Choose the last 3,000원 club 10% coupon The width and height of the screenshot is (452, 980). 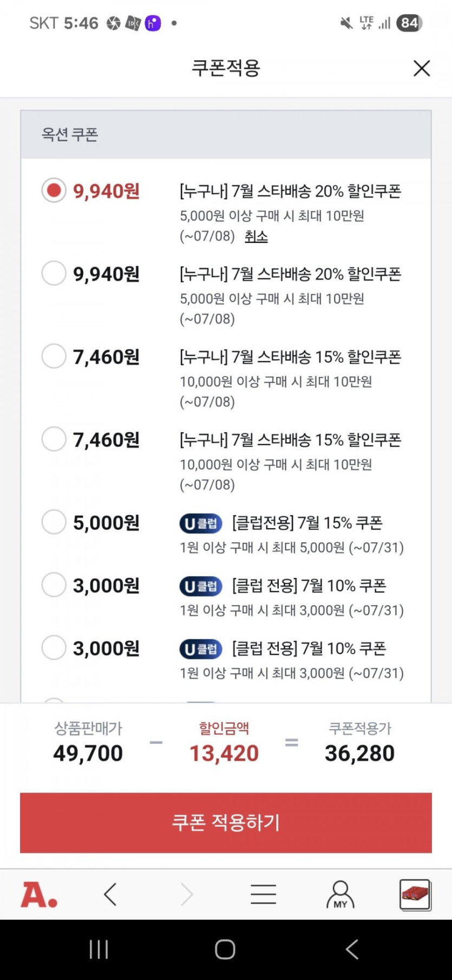point(54,648)
